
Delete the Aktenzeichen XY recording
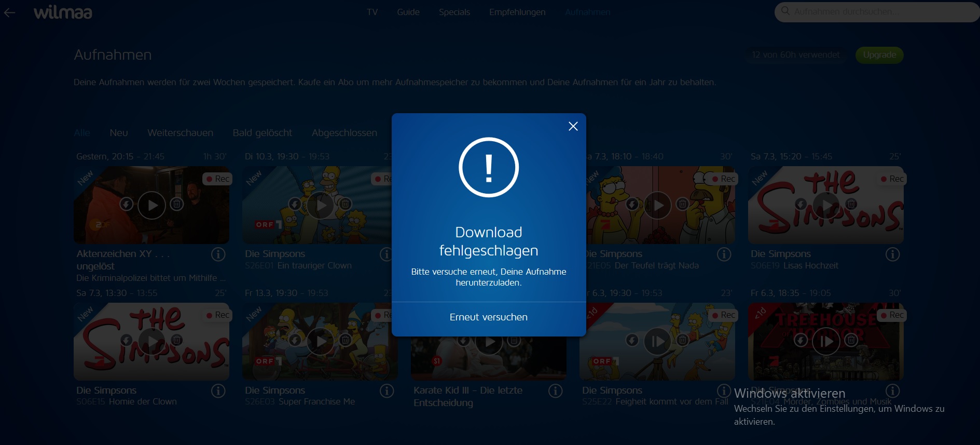pyautogui.click(x=177, y=204)
